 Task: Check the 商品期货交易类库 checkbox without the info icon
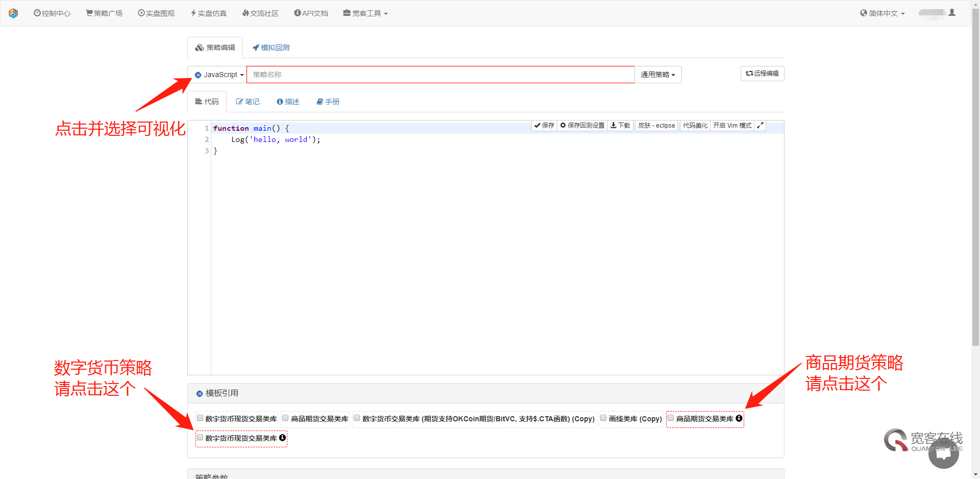click(285, 418)
